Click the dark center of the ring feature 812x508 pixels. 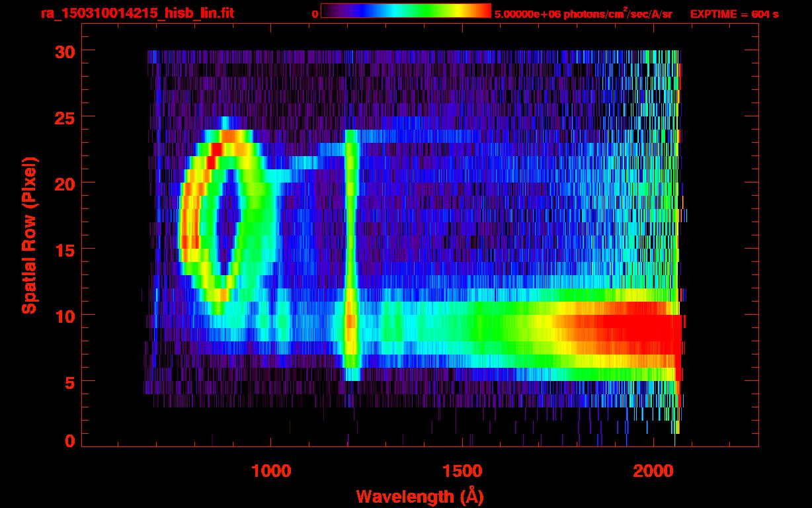coord(227,222)
